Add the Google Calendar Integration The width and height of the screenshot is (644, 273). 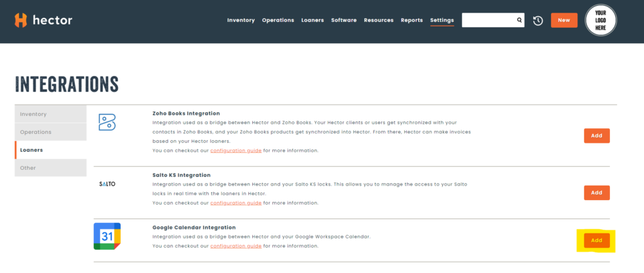(x=597, y=240)
